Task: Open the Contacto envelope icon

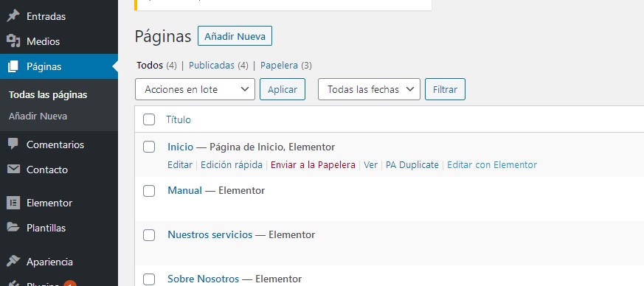Action: (13, 169)
